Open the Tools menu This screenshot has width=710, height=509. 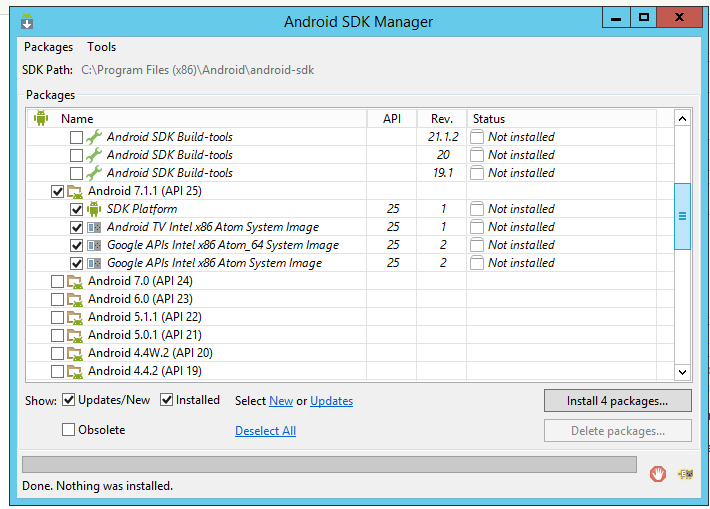[x=101, y=47]
